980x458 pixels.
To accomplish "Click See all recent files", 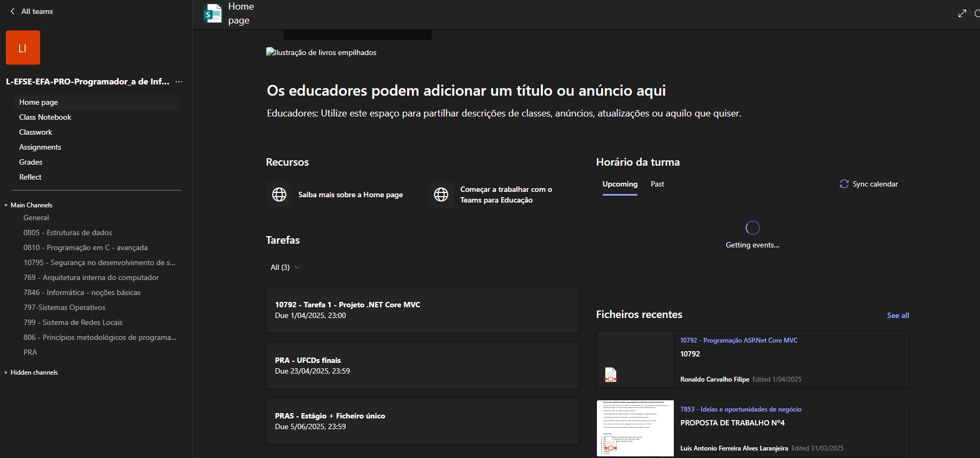I will click(x=898, y=315).
